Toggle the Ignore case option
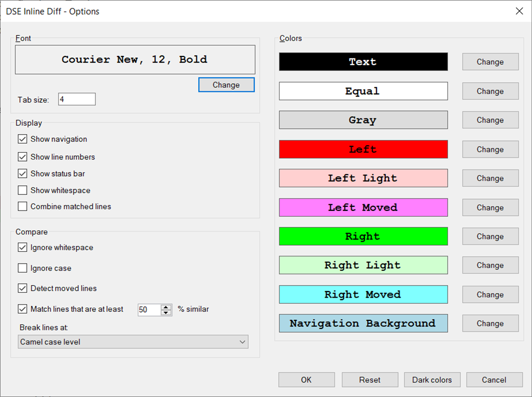The image size is (532, 397). 22,268
